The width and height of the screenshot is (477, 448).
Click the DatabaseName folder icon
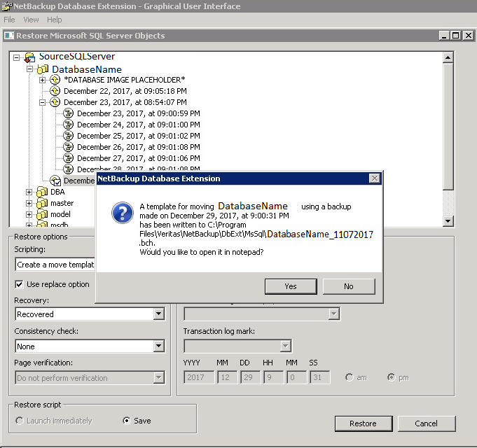coord(43,69)
